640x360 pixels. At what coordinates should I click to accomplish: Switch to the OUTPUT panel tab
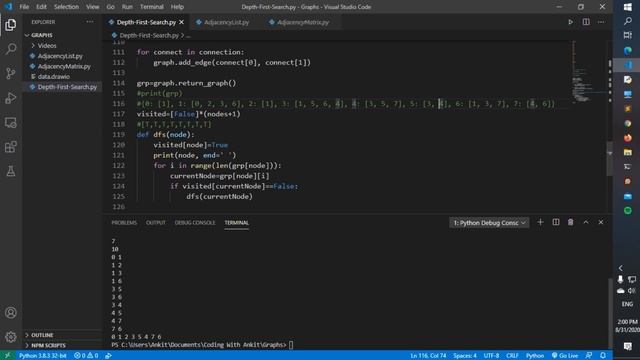pyautogui.click(x=156, y=223)
